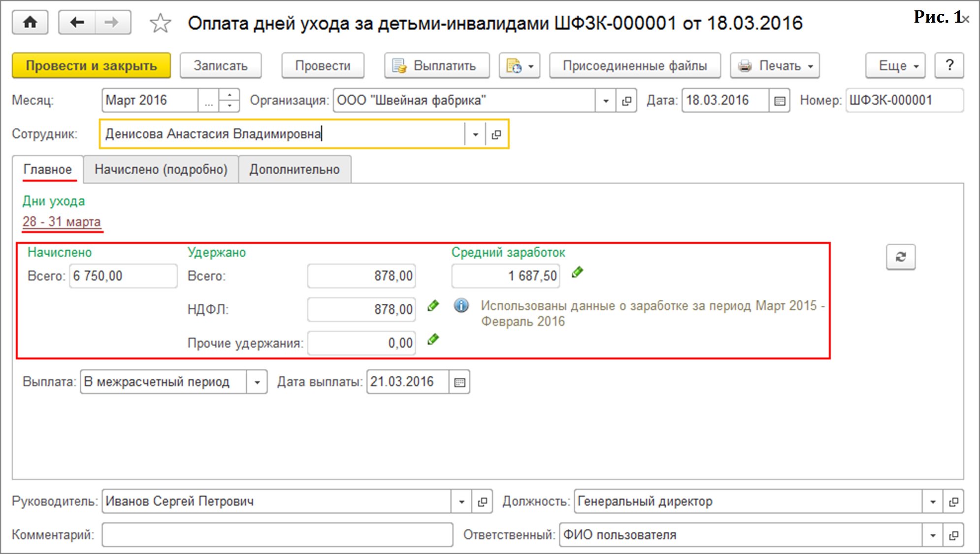980x554 pixels.
Task: Open calendar picker next to Дата field
Action: (780, 100)
